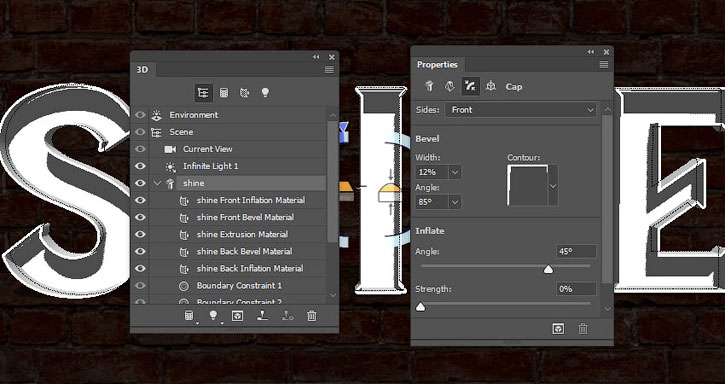Hide the Infinite Light 1 layer

(x=140, y=166)
